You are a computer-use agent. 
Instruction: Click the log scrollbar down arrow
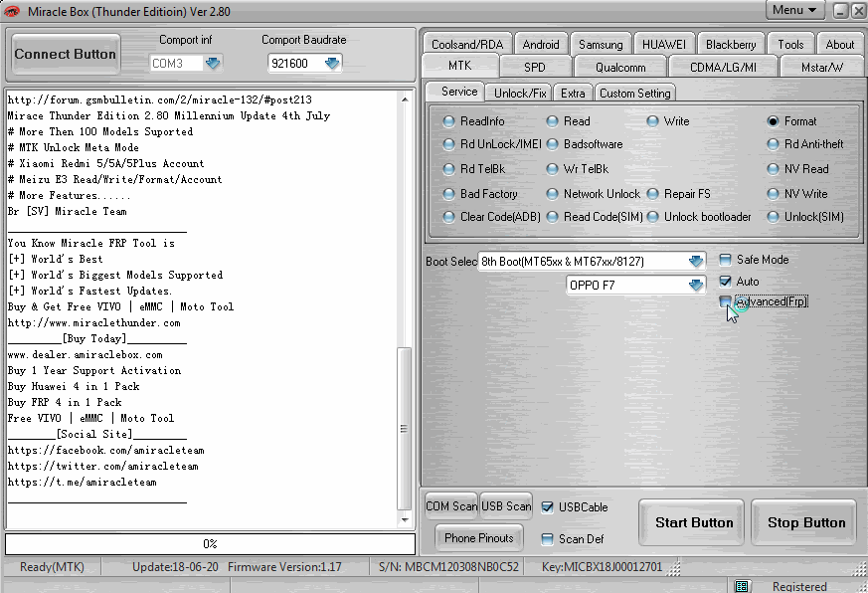(405, 519)
